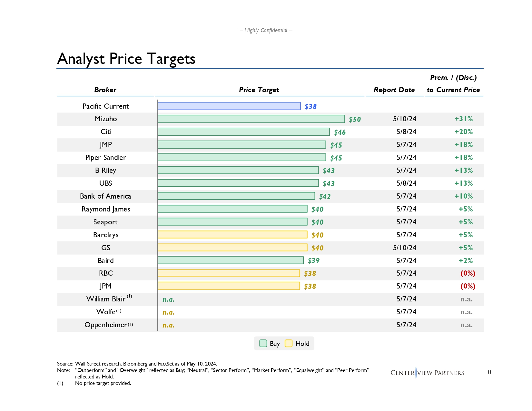Image resolution: width=532 pixels, height=411 pixels.
Task: Click the "Hold" legend label
Action: tap(302, 344)
